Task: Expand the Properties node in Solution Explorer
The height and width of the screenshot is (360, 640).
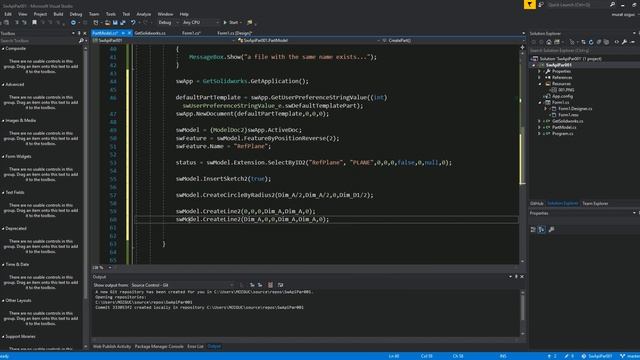Action: tap(540, 71)
